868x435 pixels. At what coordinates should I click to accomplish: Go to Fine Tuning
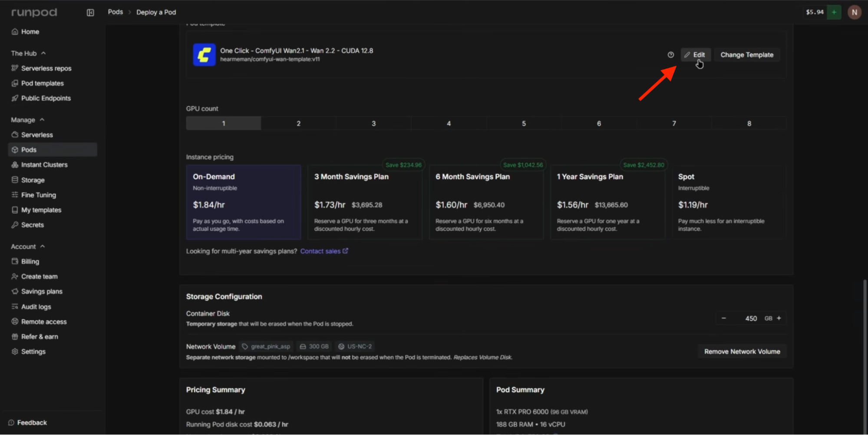(x=33, y=195)
